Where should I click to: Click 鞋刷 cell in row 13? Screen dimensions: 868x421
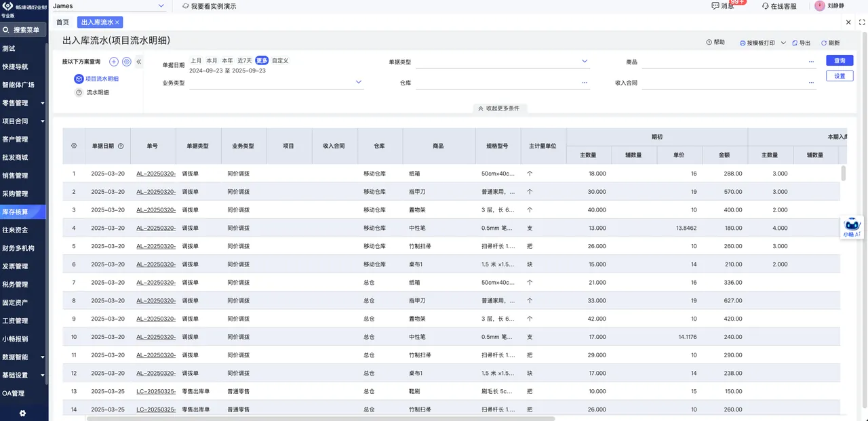(439, 391)
